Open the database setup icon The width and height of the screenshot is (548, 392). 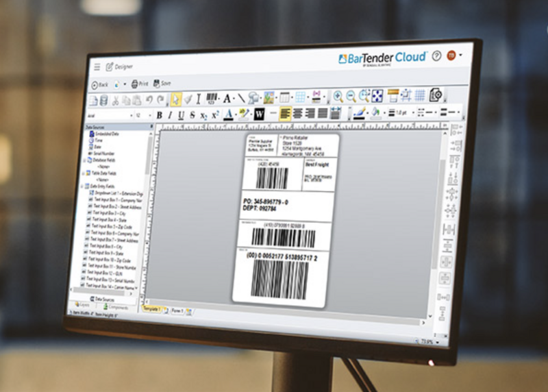pyautogui.click(x=104, y=101)
